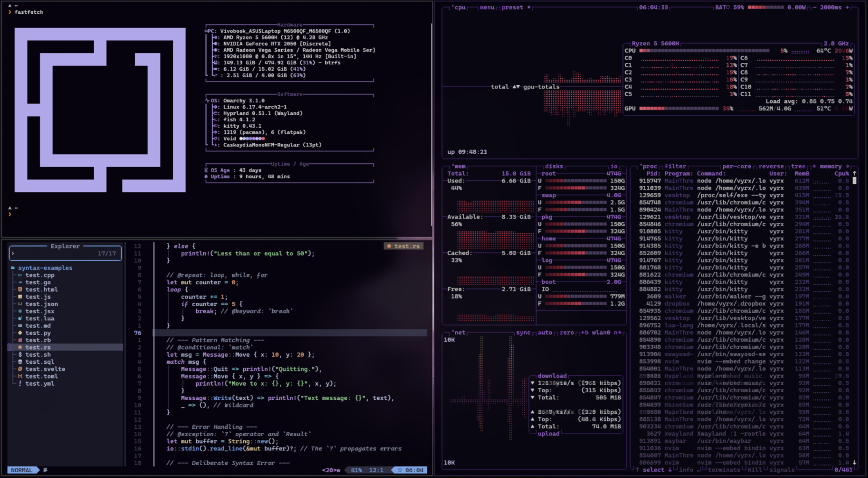The image size is (868, 478).
Task: Click the Rust icon next to test.rs
Action: (x=20, y=348)
